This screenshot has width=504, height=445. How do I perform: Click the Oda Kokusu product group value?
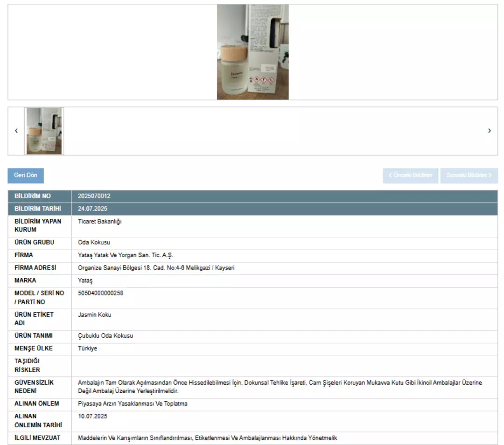[x=94, y=243]
